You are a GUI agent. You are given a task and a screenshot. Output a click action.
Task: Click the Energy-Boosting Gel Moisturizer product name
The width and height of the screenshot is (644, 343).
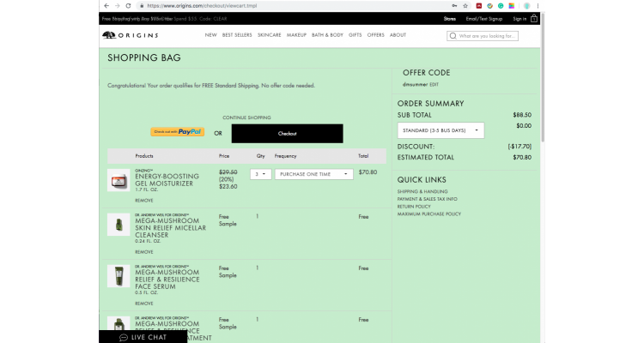(x=167, y=180)
